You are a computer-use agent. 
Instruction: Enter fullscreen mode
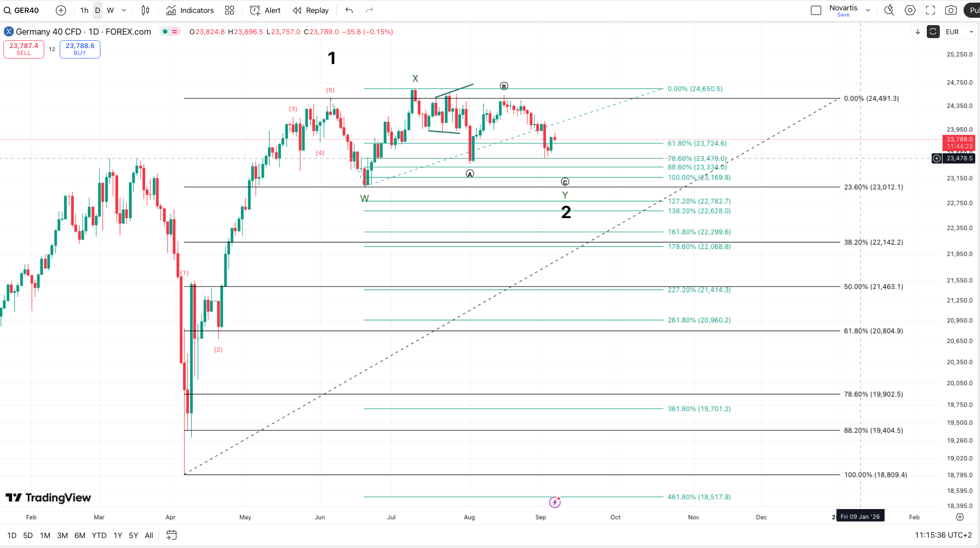click(x=930, y=10)
